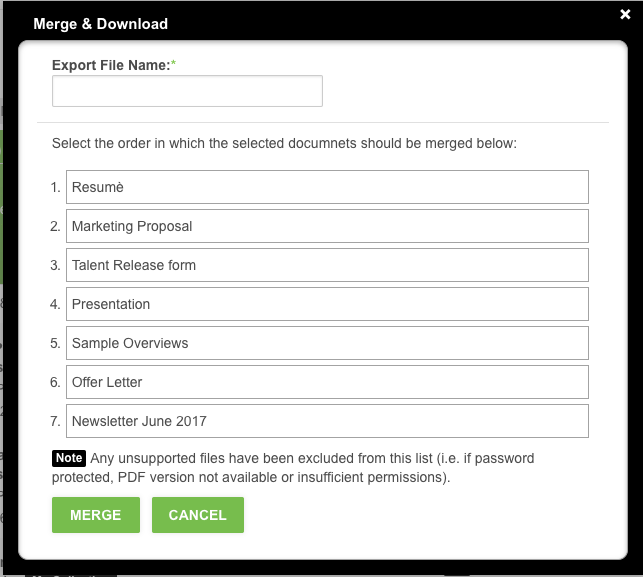Click the Merge & Download title text
The width and height of the screenshot is (643, 577).
[100, 24]
